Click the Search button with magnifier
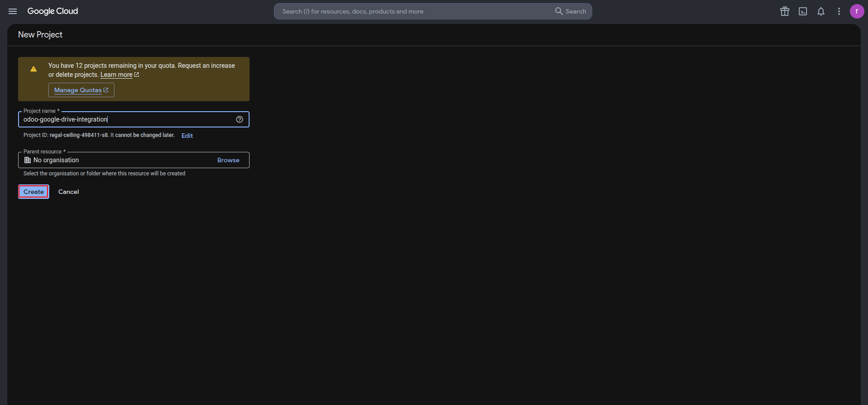The height and width of the screenshot is (405, 868). point(571,11)
